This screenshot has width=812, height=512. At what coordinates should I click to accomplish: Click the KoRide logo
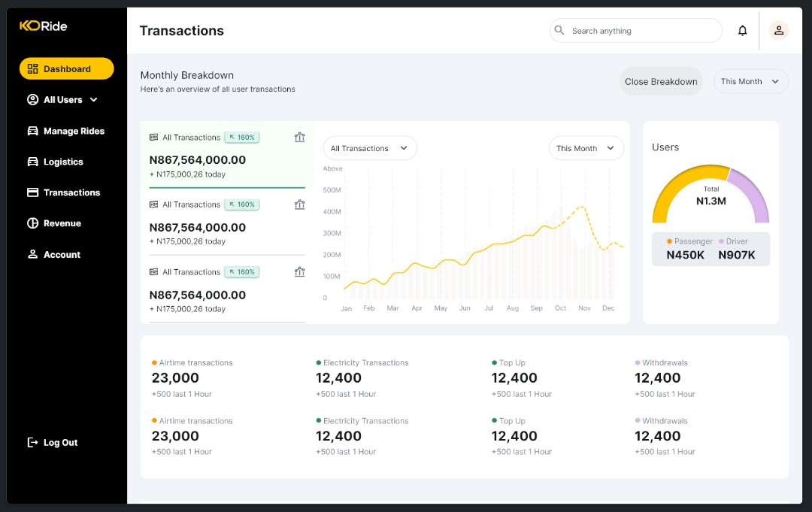click(x=43, y=26)
